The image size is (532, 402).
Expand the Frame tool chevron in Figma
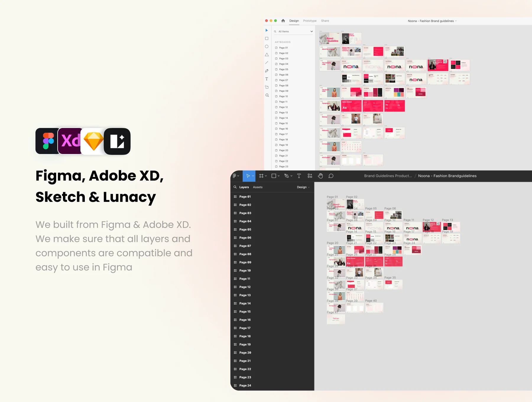[266, 176]
